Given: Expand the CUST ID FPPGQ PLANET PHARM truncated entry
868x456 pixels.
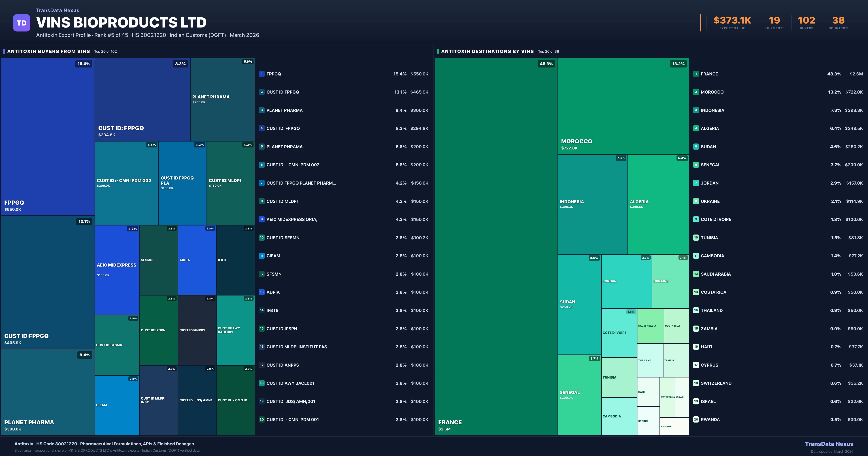Looking at the screenshot, I should click(301, 183).
